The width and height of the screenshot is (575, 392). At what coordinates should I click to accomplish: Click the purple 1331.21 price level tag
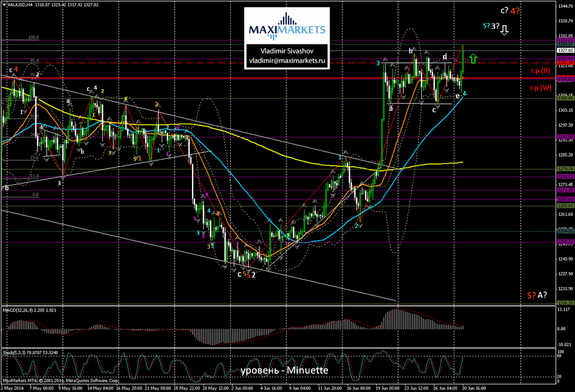565,40
